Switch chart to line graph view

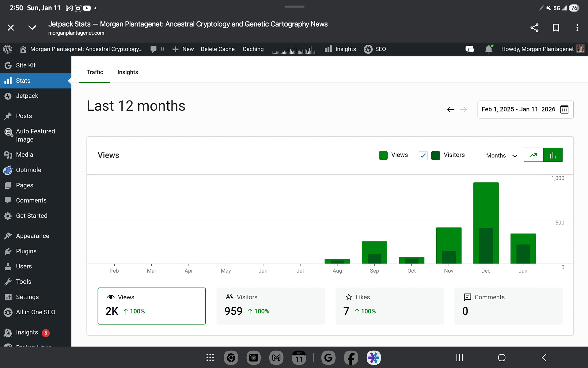pos(533,155)
